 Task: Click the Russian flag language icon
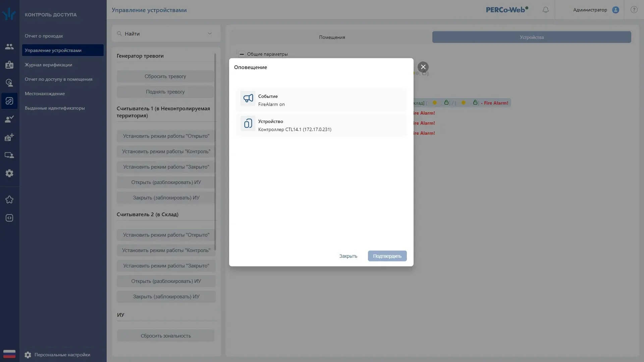tap(9, 354)
